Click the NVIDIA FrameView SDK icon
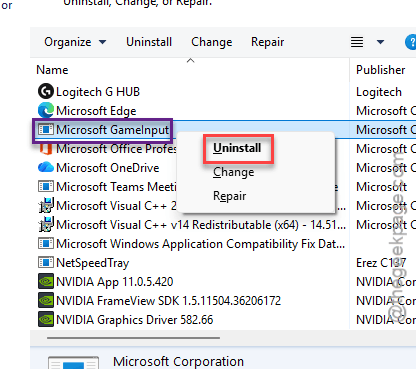 (46, 300)
